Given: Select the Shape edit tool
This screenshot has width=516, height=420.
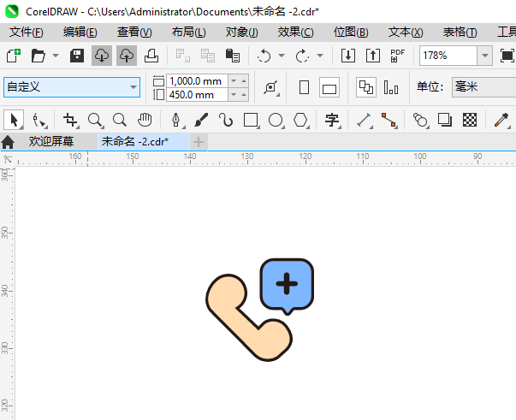Looking at the screenshot, I should 39,120.
